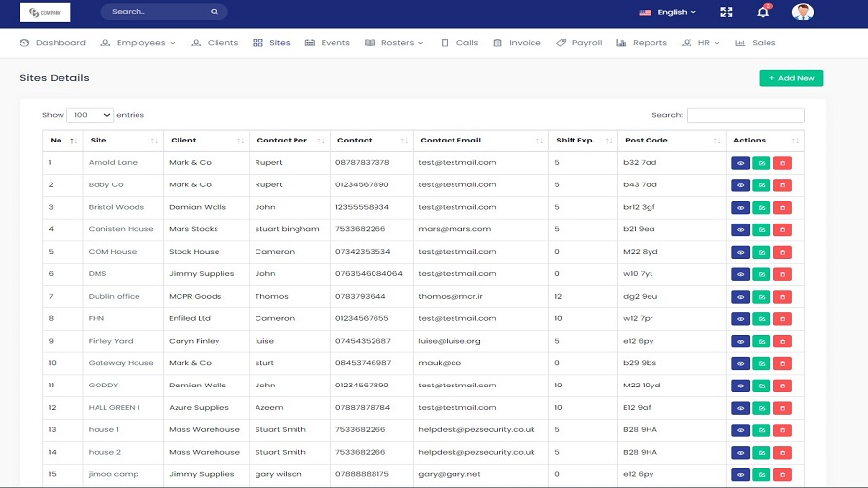This screenshot has height=488, width=868.
Task: Click the Add New button
Action: click(791, 78)
